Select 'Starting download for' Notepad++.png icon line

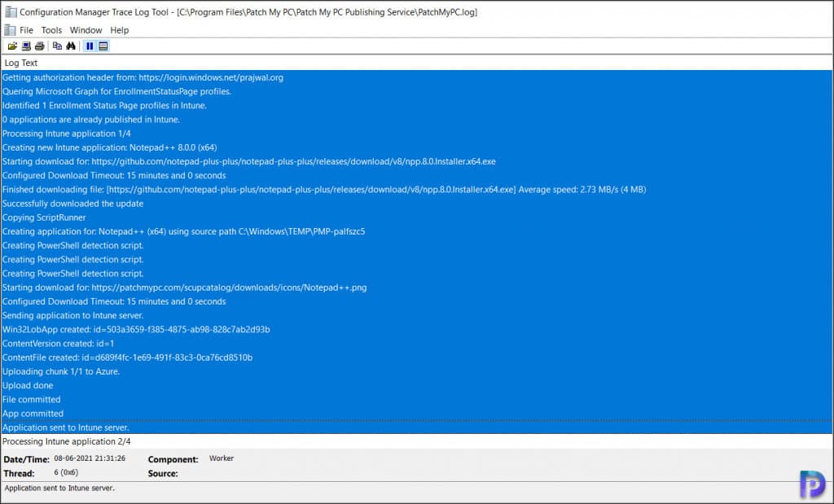click(416, 287)
